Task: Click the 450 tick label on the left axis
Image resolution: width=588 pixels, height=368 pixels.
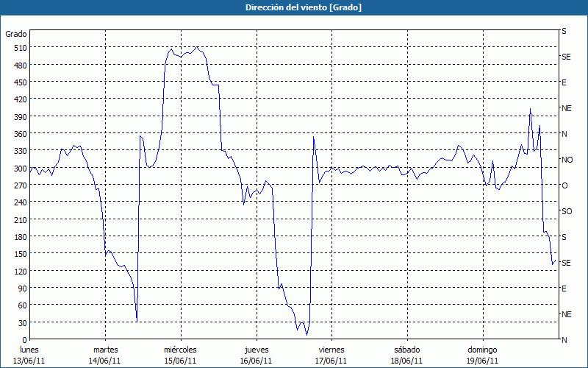Action: pyautogui.click(x=20, y=82)
